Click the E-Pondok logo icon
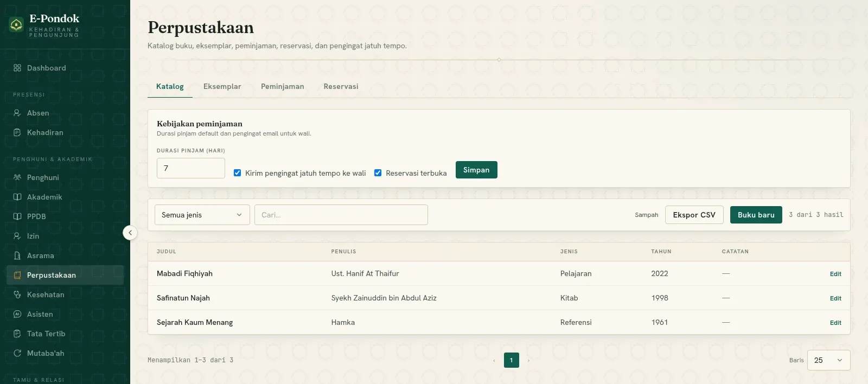Image resolution: width=868 pixels, height=384 pixels. (16, 24)
